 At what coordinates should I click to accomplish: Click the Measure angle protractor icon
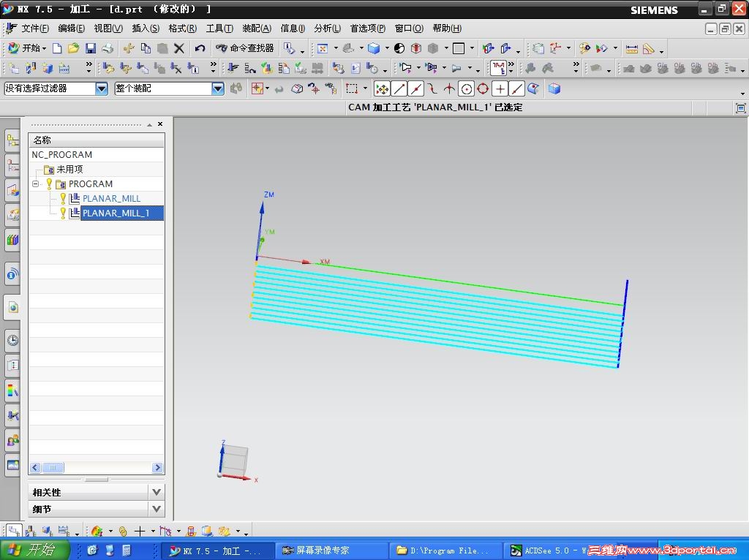pos(648,48)
